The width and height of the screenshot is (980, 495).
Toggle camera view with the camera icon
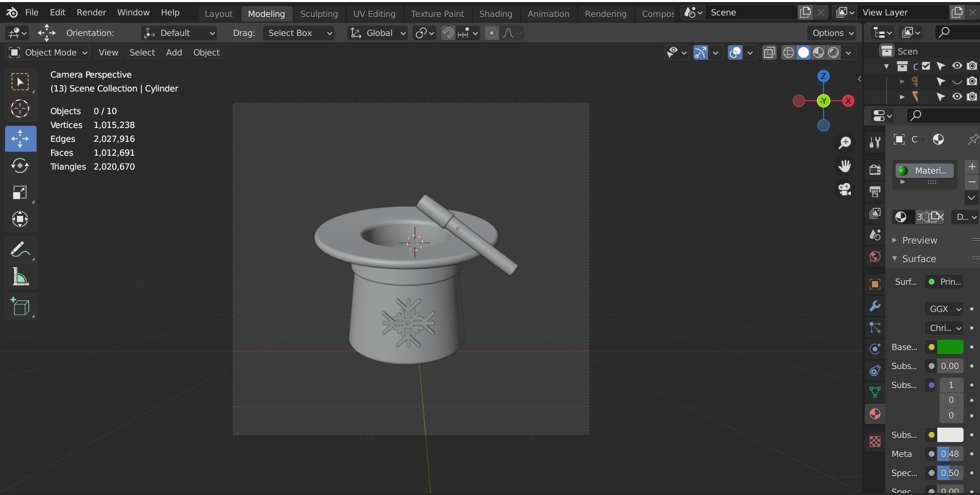point(845,189)
